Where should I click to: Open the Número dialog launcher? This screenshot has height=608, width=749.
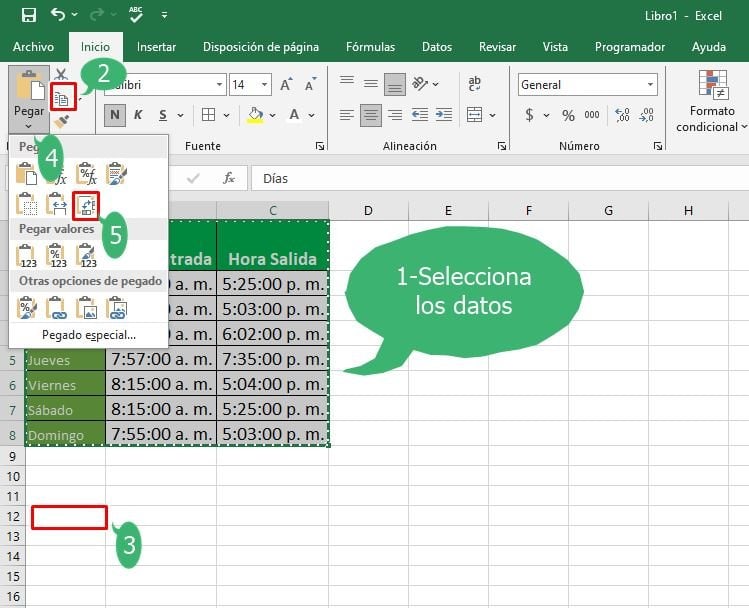point(658,146)
